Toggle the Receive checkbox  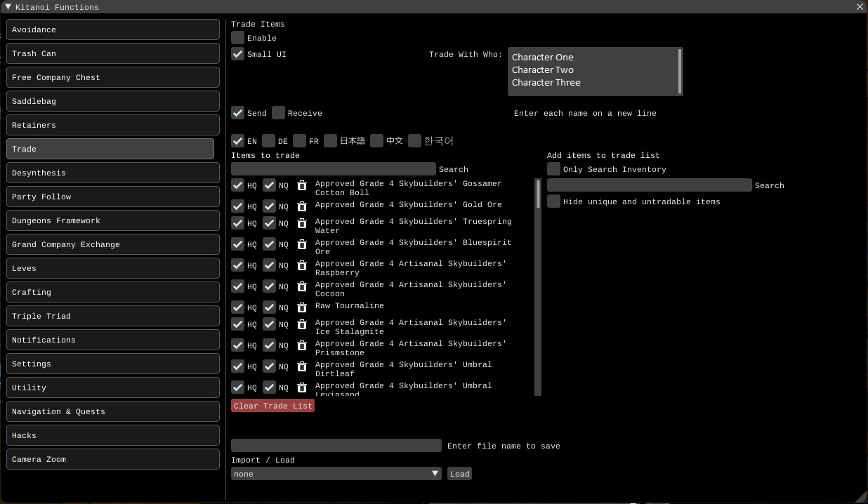279,113
